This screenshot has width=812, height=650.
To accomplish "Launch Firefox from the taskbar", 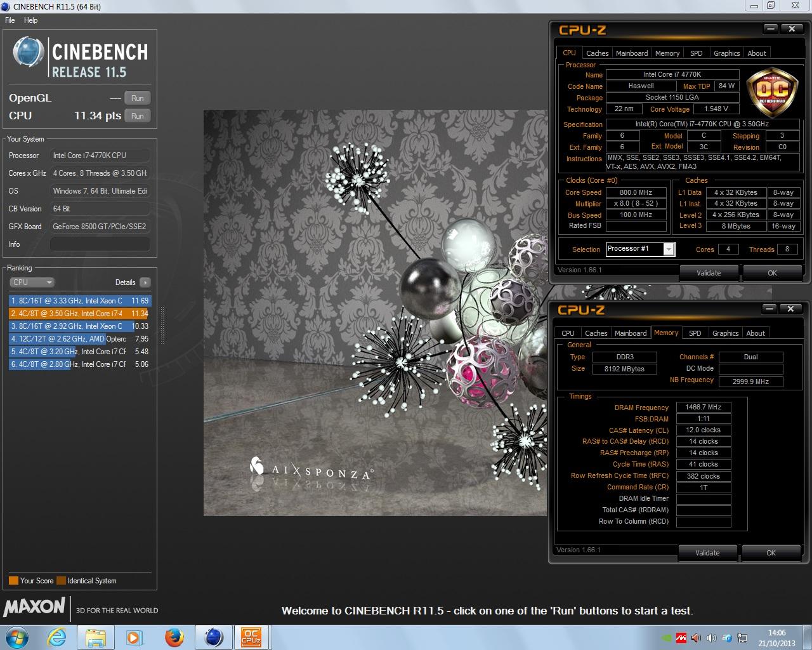I will pos(174,637).
